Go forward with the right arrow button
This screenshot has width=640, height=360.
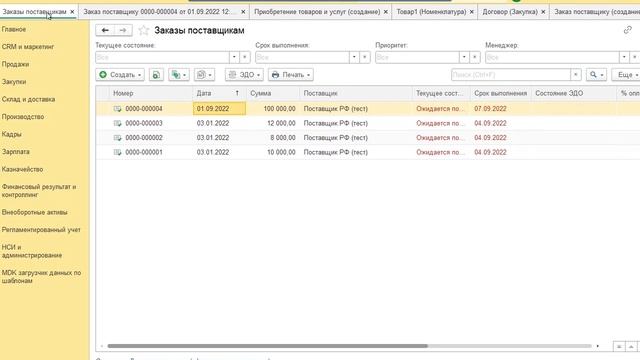pos(123,30)
